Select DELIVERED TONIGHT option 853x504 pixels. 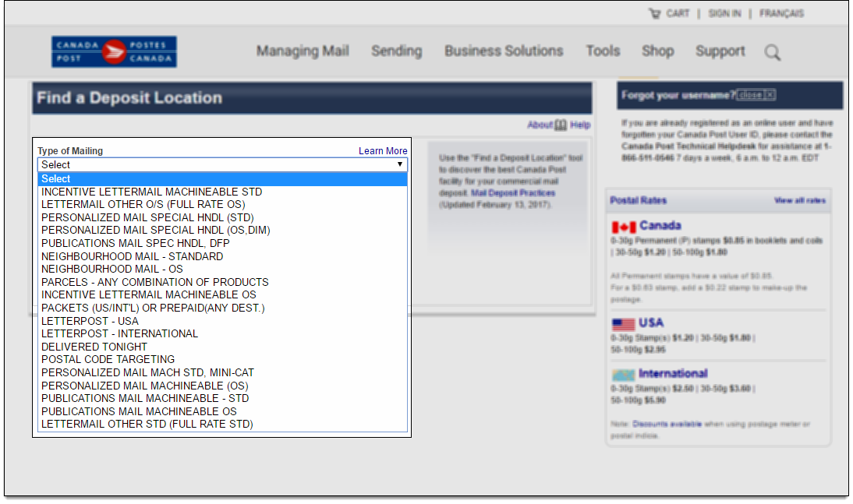[x=222, y=347]
